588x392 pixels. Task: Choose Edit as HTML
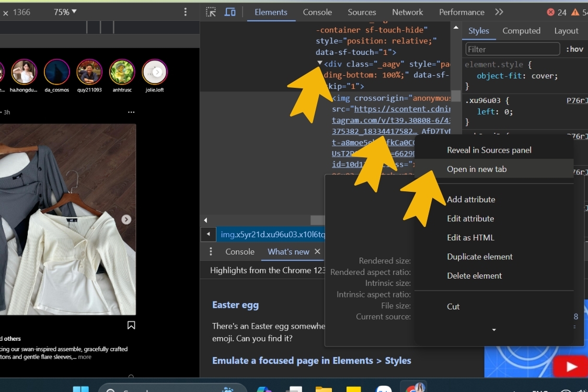click(x=470, y=238)
